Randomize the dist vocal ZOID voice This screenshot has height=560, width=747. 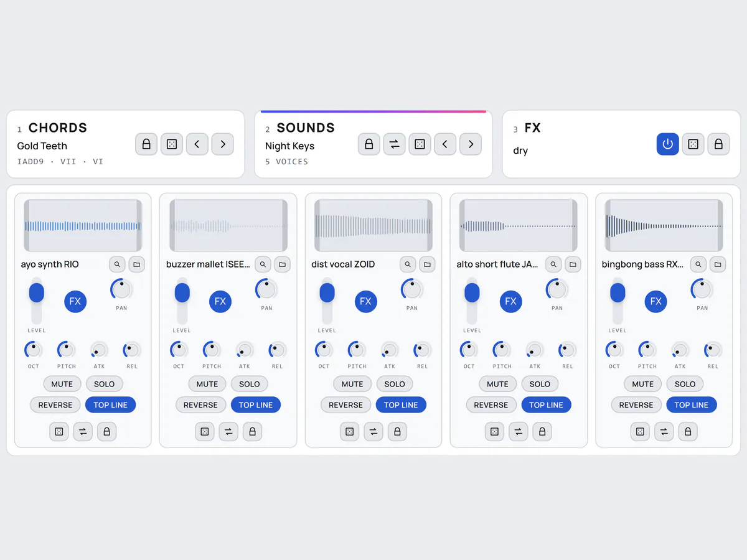pyautogui.click(x=350, y=431)
